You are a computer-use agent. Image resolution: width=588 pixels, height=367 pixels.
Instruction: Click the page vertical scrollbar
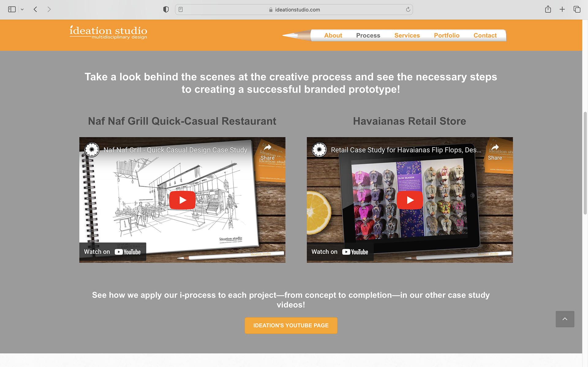[x=585, y=163]
